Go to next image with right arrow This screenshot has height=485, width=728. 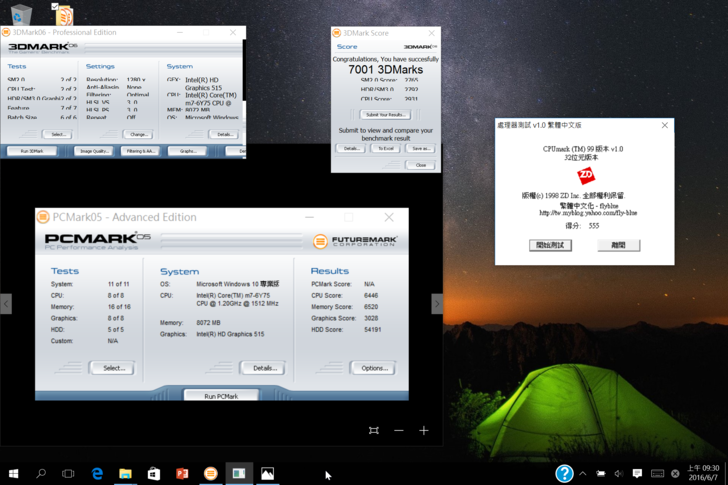pos(436,304)
